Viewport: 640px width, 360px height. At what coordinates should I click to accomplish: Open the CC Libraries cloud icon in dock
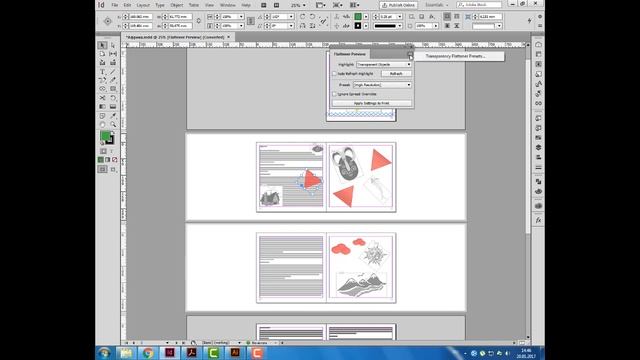538,44
